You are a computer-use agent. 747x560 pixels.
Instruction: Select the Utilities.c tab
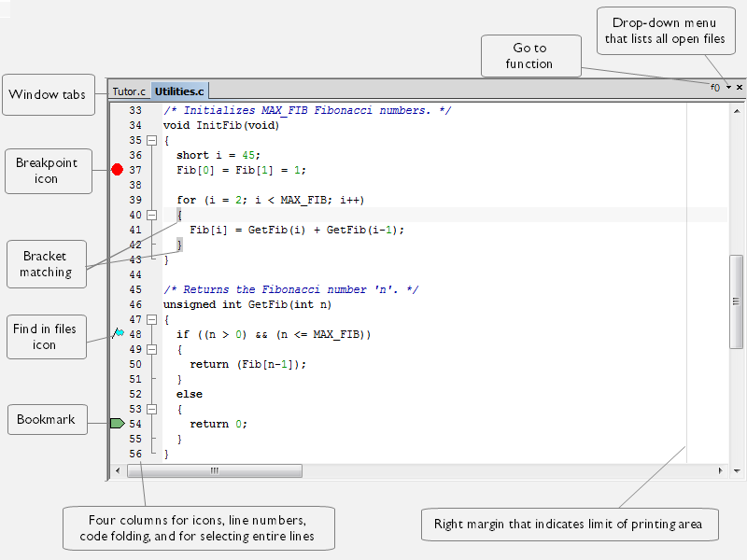click(179, 91)
